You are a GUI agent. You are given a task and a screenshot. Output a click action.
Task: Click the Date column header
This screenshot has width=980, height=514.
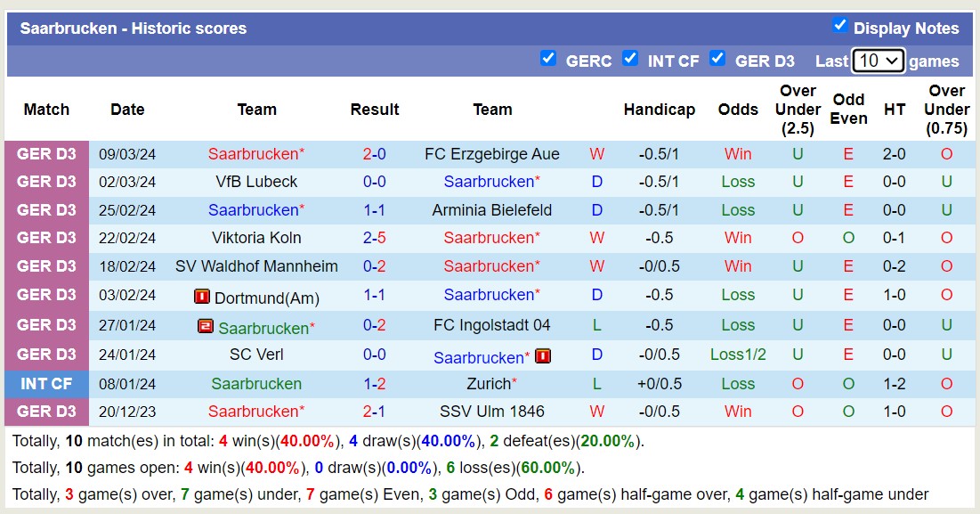tap(127, 110)
